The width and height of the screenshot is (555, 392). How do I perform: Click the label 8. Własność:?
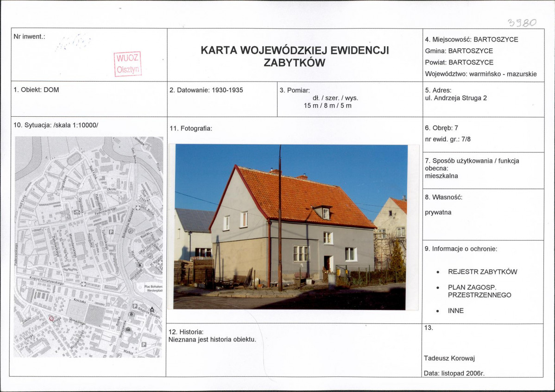point(443,197)
